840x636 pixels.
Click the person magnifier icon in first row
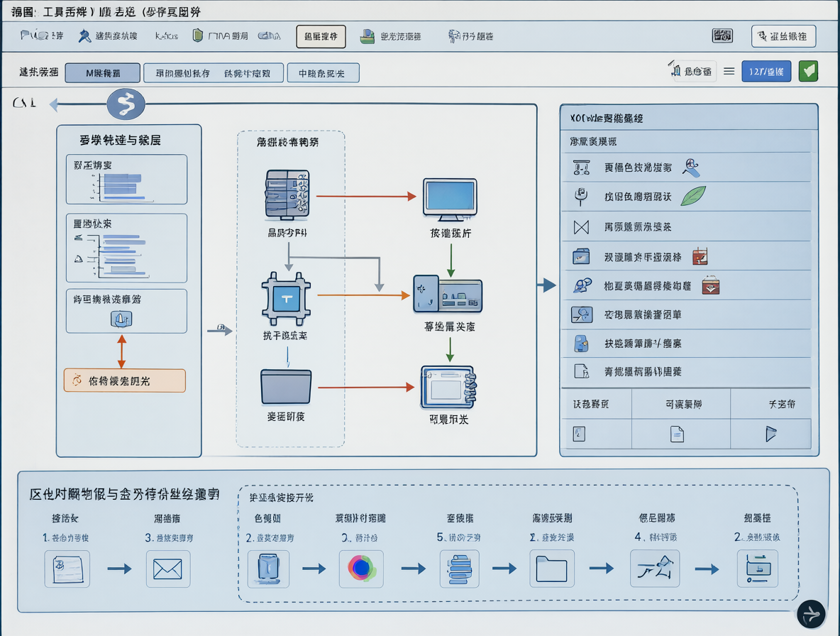coord(691,168)
